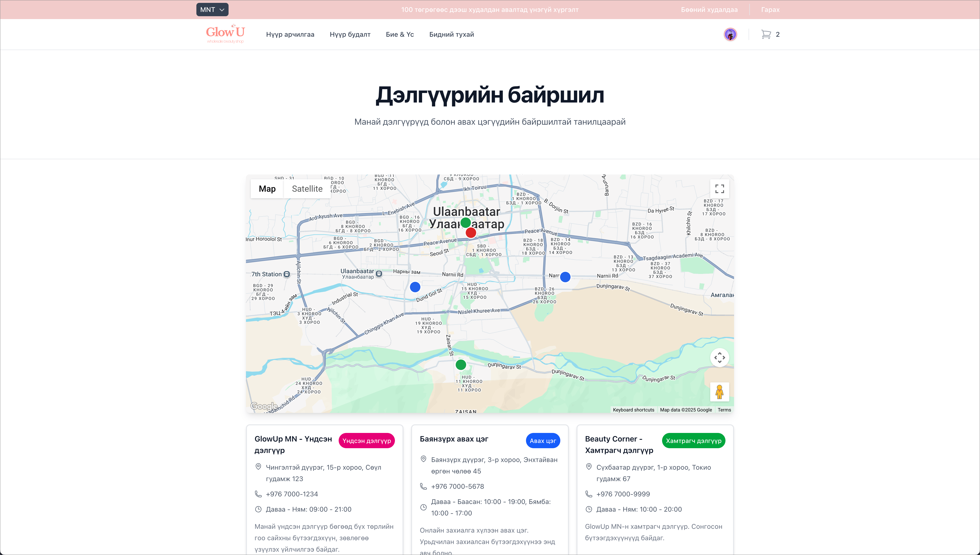Click the free delivery announcement banner text
Image resolution: width=980 pixels, height=555 pixels.
click(490, 10)
